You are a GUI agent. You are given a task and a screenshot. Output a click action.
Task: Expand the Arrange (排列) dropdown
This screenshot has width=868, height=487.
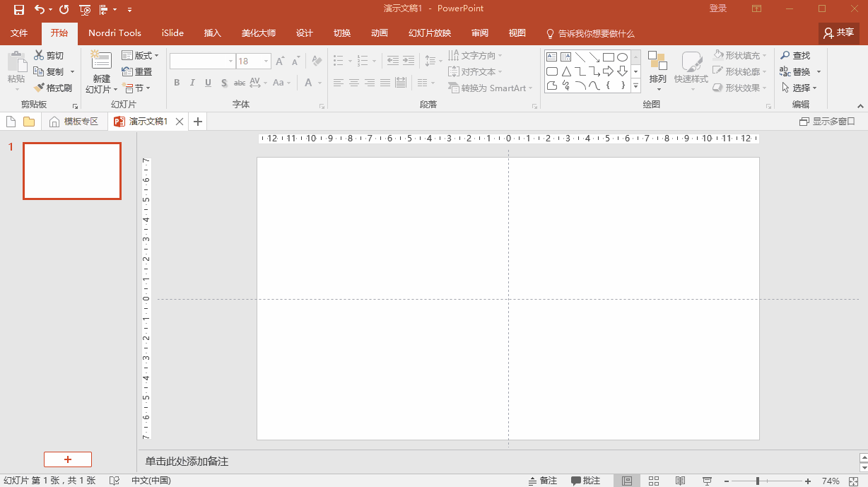(657, 78)
